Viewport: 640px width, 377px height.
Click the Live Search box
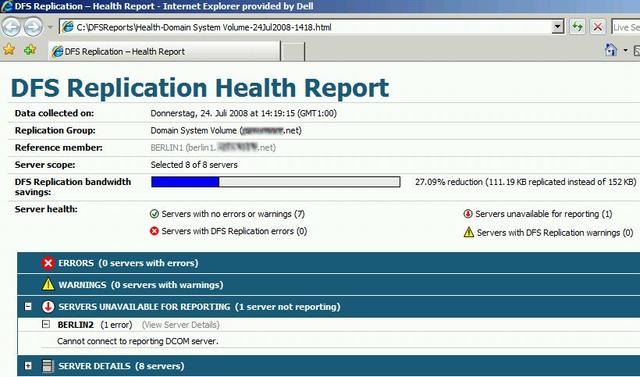626,27
